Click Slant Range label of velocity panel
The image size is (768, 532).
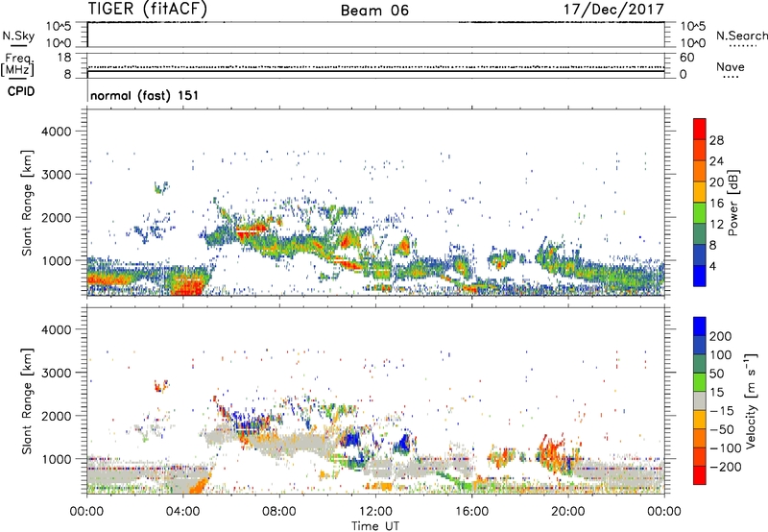[27, 401]
